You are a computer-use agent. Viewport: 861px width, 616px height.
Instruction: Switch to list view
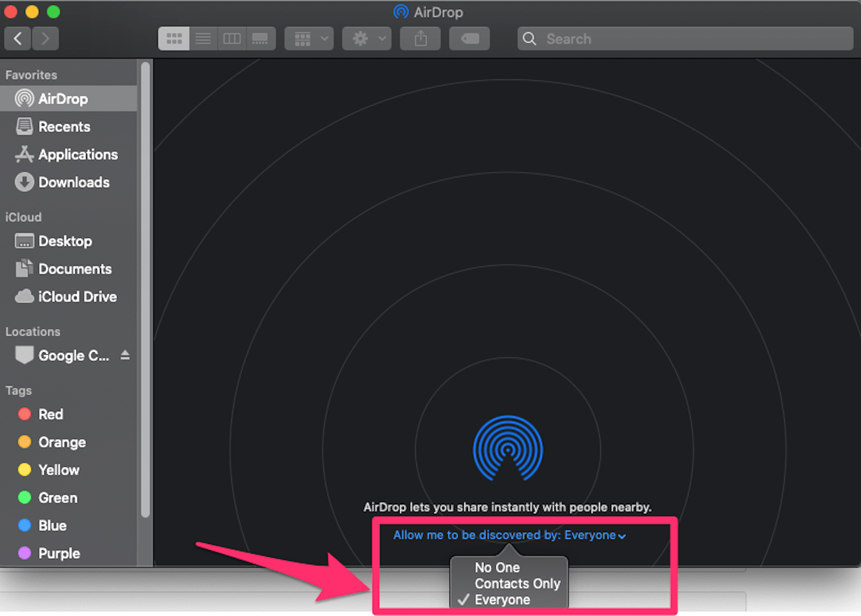pyautogui.click(x=203, y=38)
